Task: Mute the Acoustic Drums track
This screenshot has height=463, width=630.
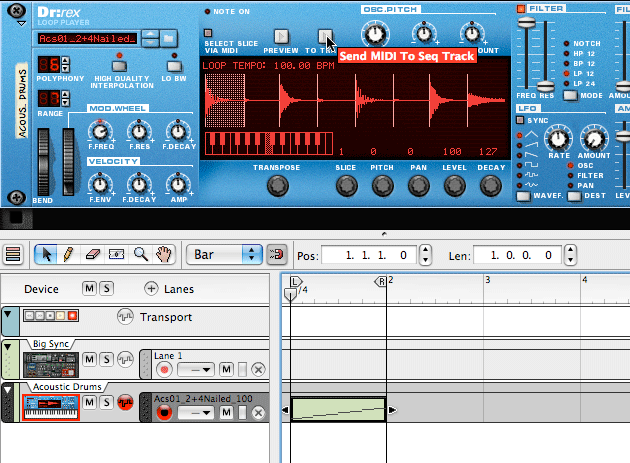Action: point(89,402)
